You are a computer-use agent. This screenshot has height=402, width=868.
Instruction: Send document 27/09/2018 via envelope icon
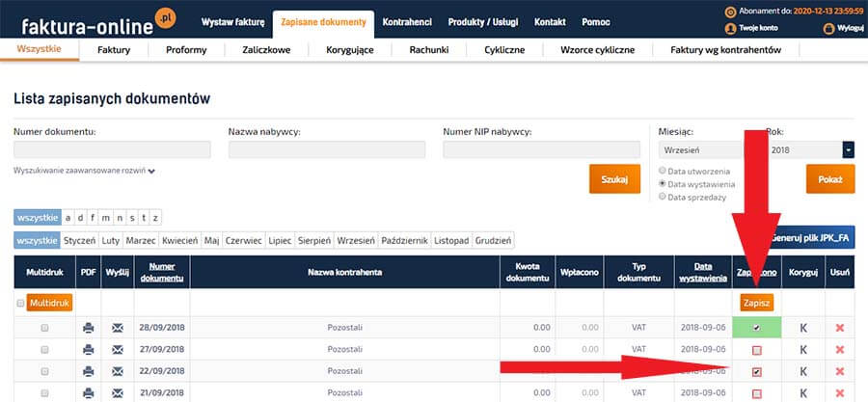[x=118, y=350]
